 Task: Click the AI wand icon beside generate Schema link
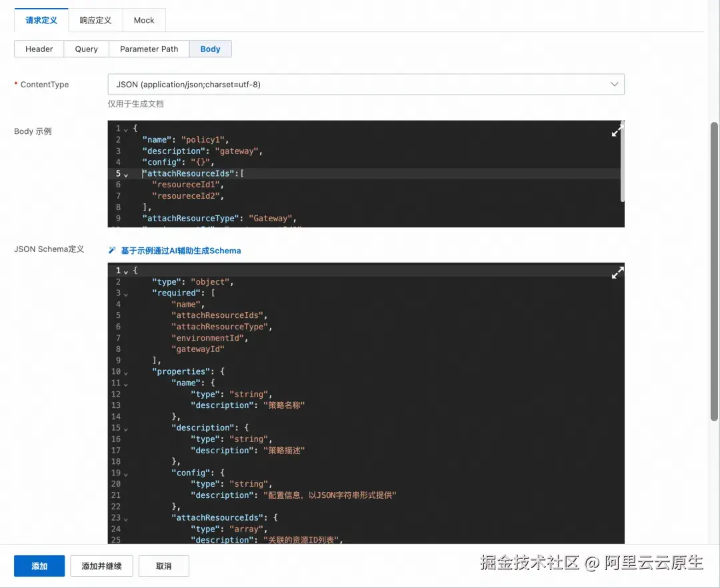coord(111,250)
